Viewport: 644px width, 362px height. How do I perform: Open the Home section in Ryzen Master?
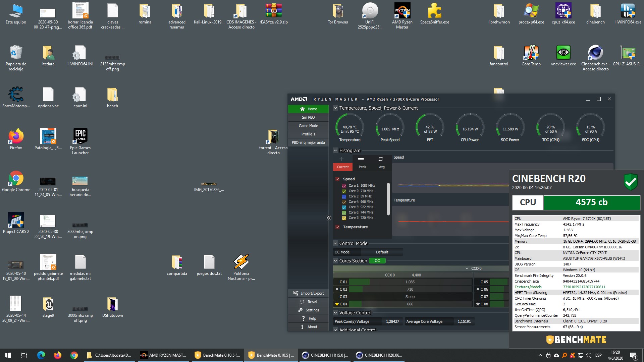[308, 109]
